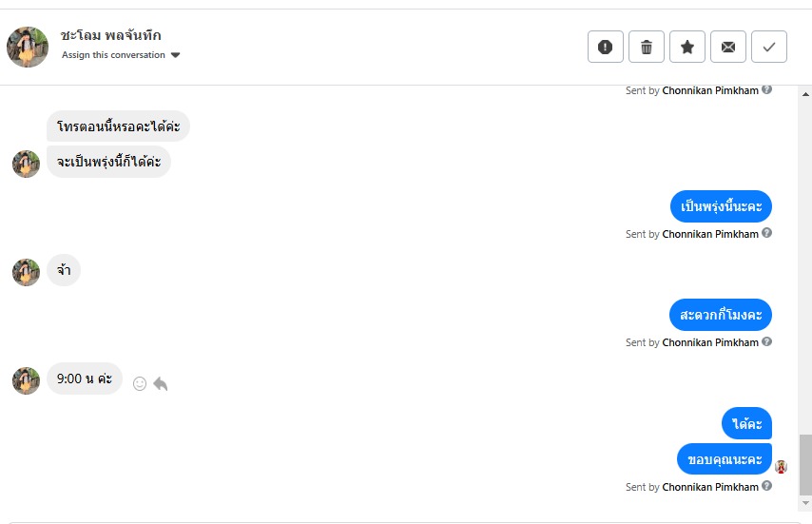Open emoji reaction on 9:00 message

pyautogui.click(x=140, y=384)
